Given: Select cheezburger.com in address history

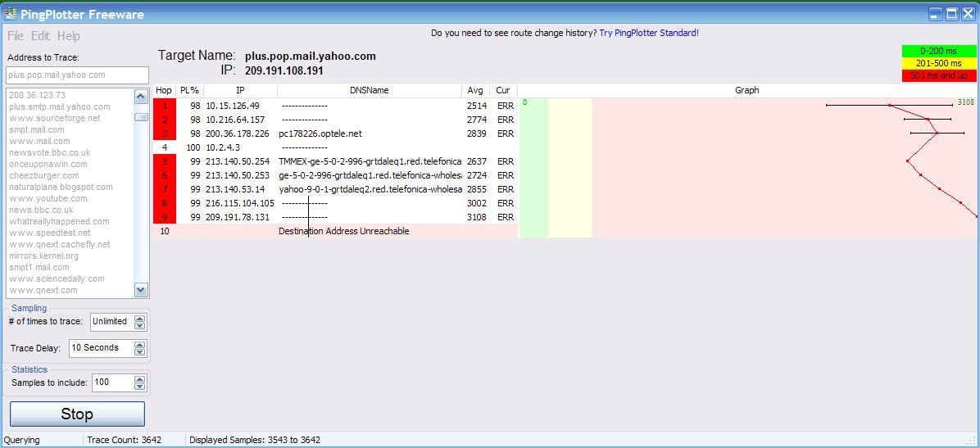Looking at the screenshot, I should [x=43, y=175].
